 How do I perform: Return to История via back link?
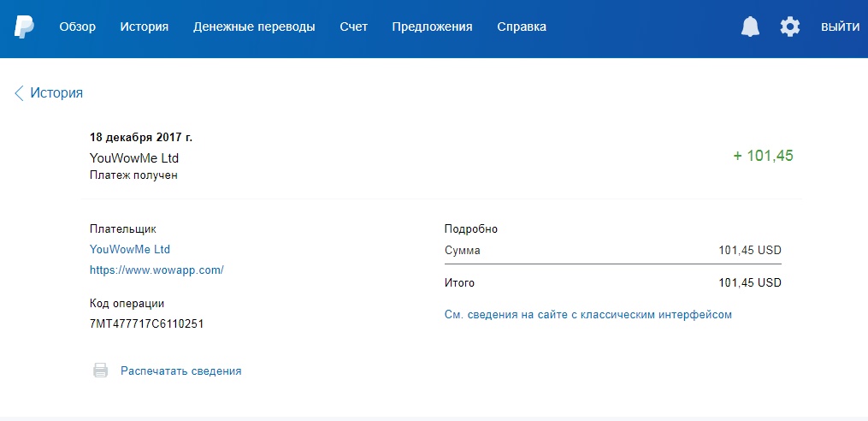point(56,93)
